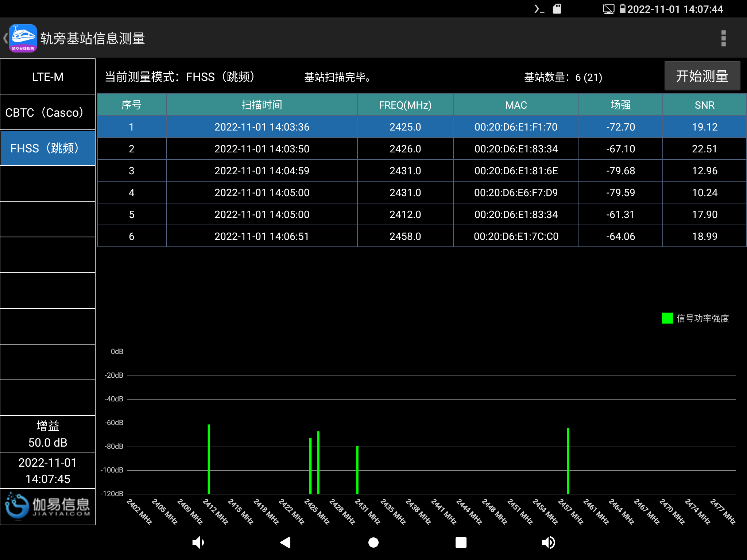
Task: Tap the Android back triangle button
Action: (286, 542)
